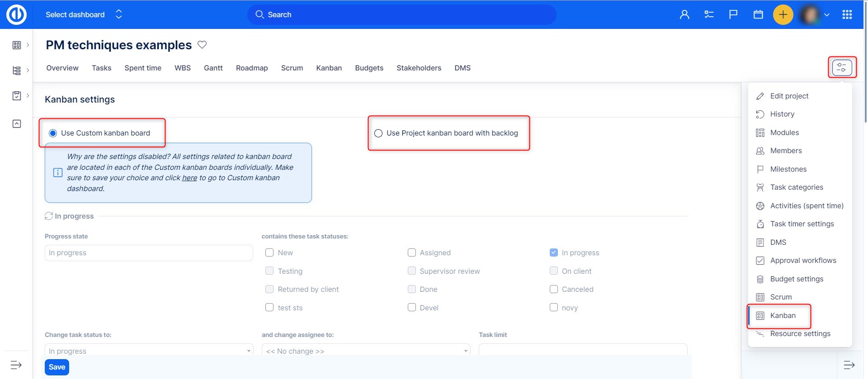Open Kanban in the settings menu
The width and height of the screenshot is (868, 379).
pos(782,316)
